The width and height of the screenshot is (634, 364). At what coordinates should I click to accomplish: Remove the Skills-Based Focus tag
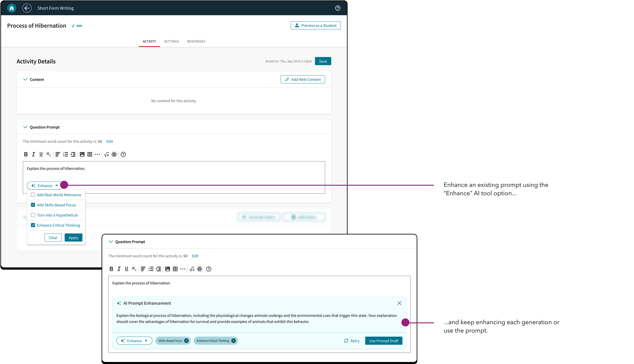click(x=186, y=341)
